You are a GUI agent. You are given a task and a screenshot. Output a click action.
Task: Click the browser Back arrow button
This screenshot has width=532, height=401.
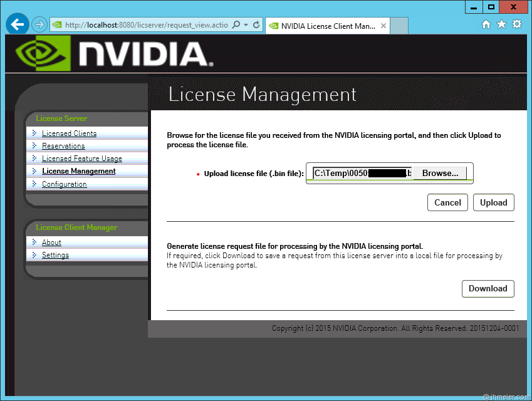point(18,24)
